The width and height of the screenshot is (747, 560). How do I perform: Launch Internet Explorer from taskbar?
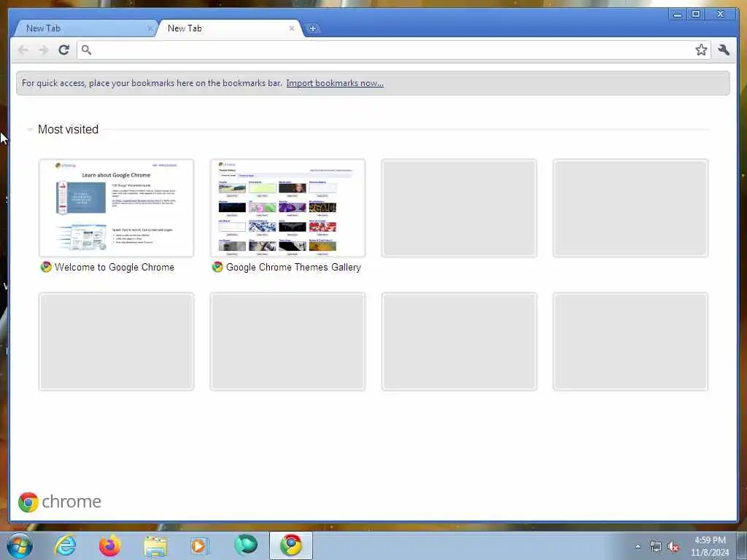65,545
